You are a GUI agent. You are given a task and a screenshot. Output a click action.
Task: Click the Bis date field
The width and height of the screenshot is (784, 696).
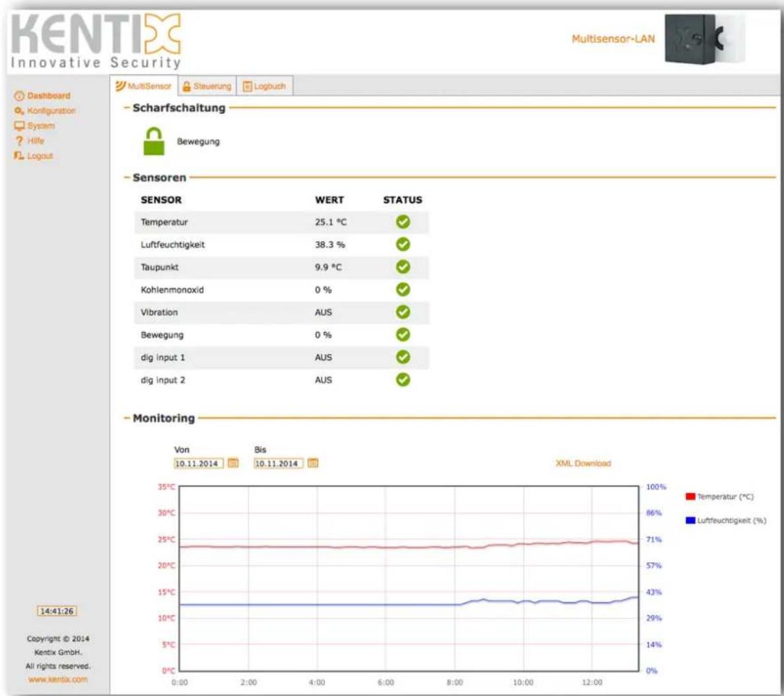(x=278, y=463)
